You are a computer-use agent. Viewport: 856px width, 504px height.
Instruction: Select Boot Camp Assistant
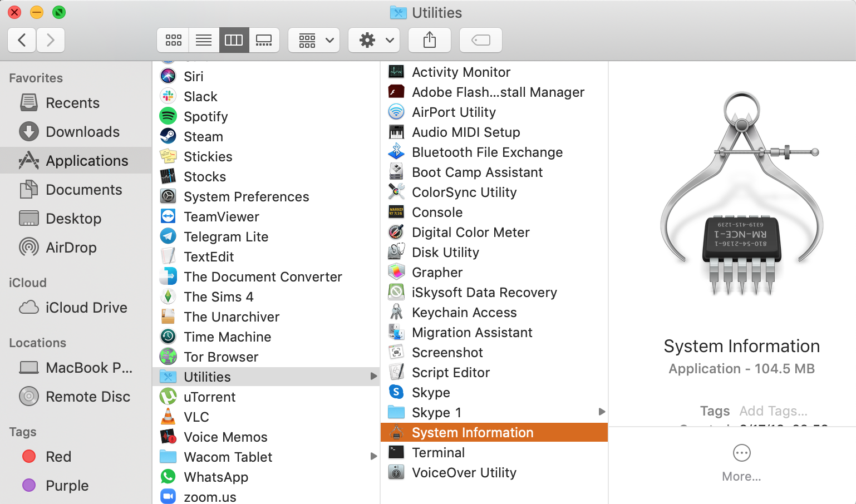click(x=494, y=172)
